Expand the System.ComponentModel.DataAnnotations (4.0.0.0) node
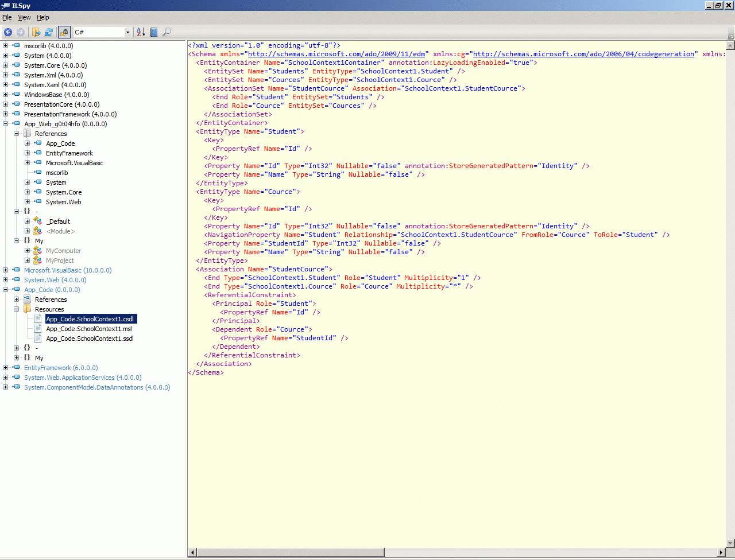The image size is (735, 560). click(6, 387)
